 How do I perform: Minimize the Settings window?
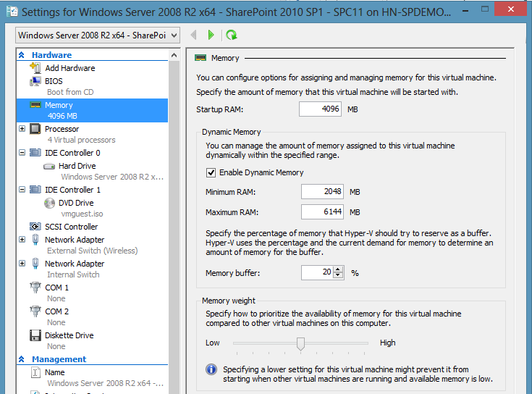(x=465, y=11)
